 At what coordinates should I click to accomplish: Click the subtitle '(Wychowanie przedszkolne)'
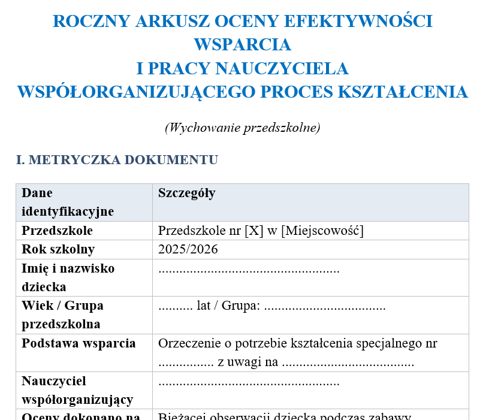[x=243, y=128]
